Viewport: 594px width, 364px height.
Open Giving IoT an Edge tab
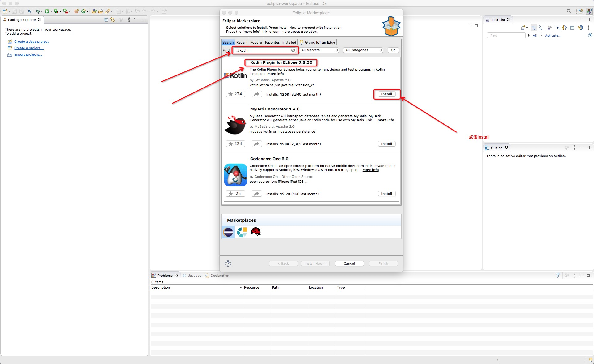[317, 42]
